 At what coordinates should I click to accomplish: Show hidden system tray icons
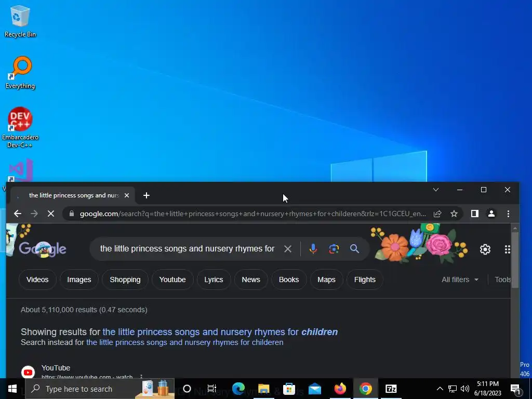(440, 389)
